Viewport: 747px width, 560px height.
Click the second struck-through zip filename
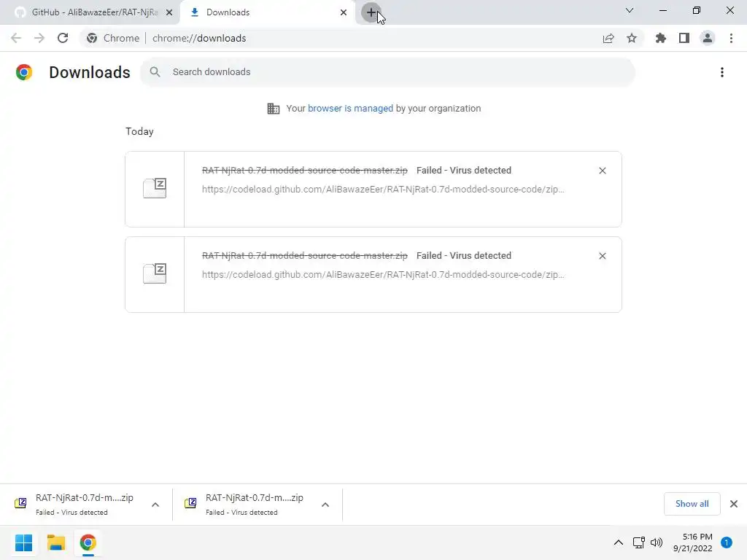click(305, 256)
